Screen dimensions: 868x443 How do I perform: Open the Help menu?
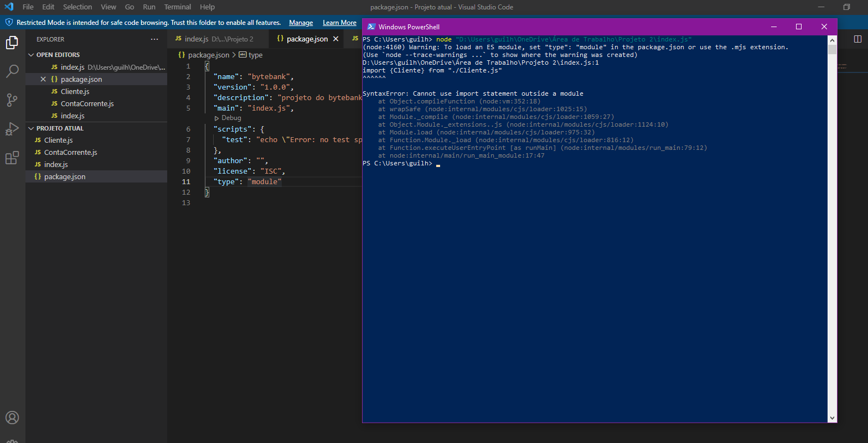tap(208, 7)
